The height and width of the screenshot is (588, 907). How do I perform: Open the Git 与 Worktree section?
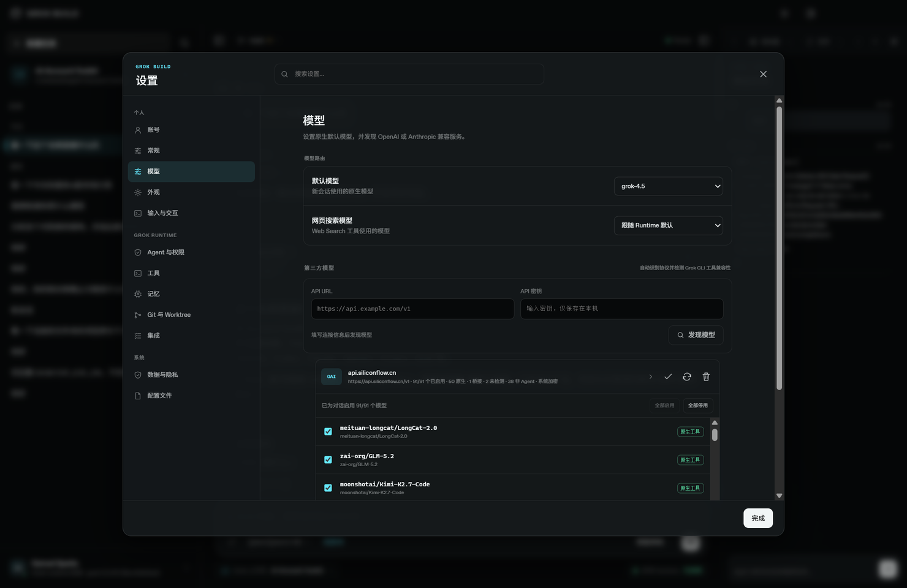(191, 315)
